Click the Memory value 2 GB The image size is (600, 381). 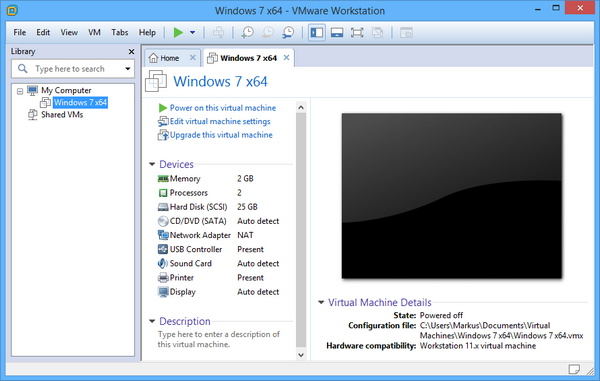tap(245, 179)
